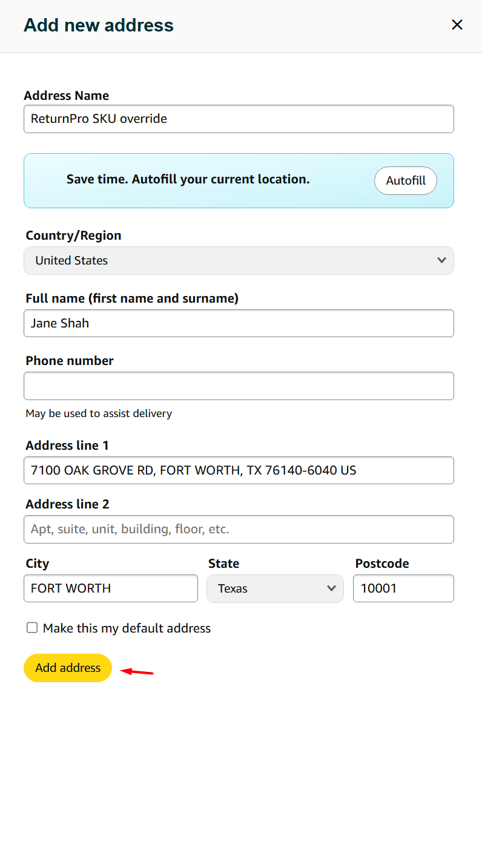482x868 pixels.
Task: Click the City field containing FORT WORTH
Action: point(110,588)
